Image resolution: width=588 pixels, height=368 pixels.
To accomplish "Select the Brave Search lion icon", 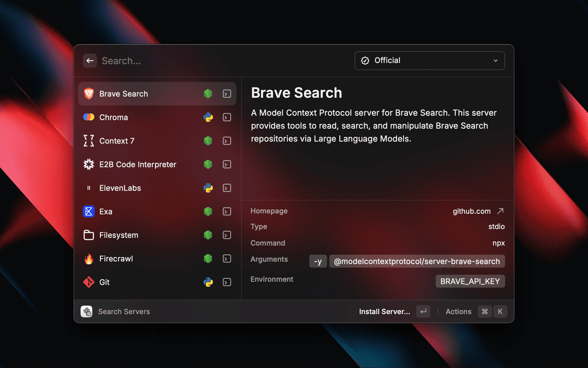I will pyautogui.click(x=89, y=94).
